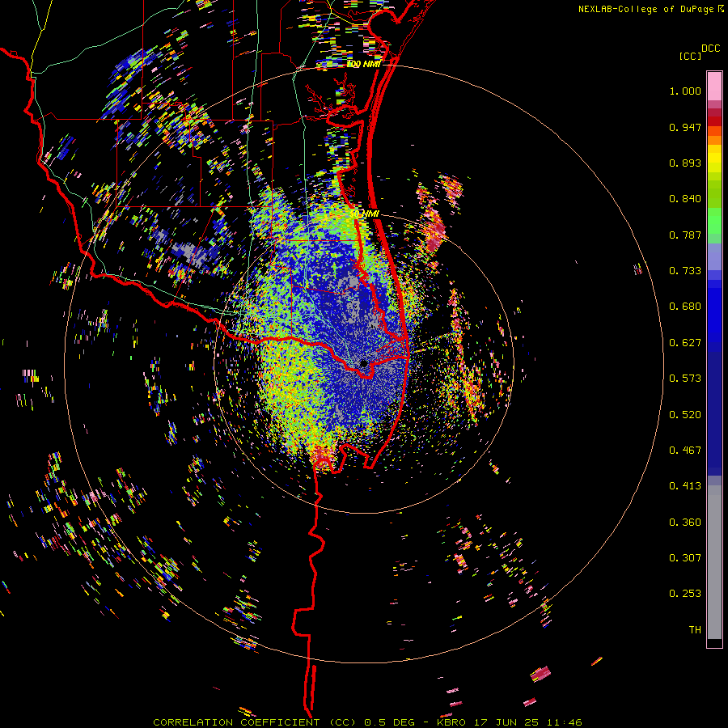Viewport: 728px width, 728px height.
Task: Pick the black swatch at legend bottom
Action: (714, 642)
